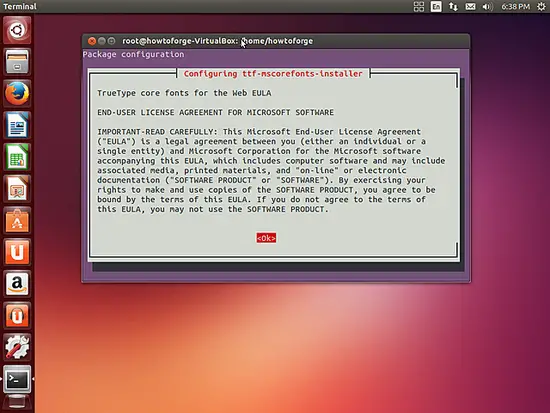The width and height of the screenshot is (550, 413).
Task: Click the 'Configuring ttf-mscorefonts-installer' dialog title
Action: click(273, 74)
